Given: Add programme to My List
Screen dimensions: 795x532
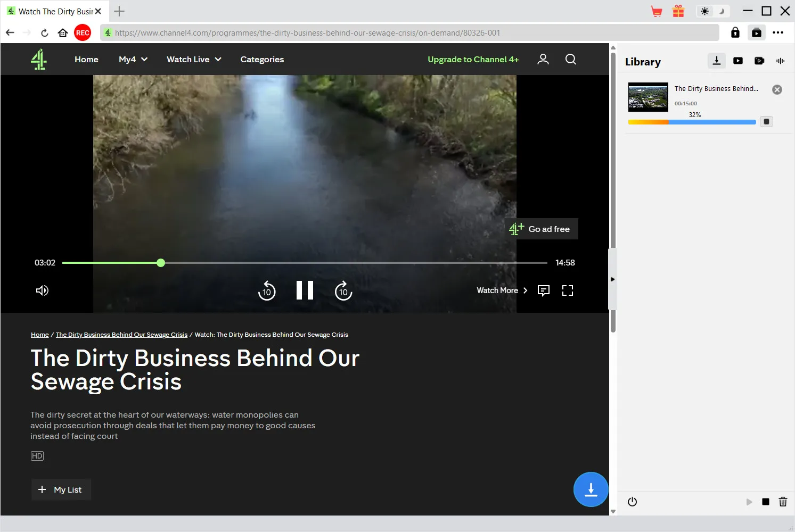Looking at the screenshot, I should (61, 489).
